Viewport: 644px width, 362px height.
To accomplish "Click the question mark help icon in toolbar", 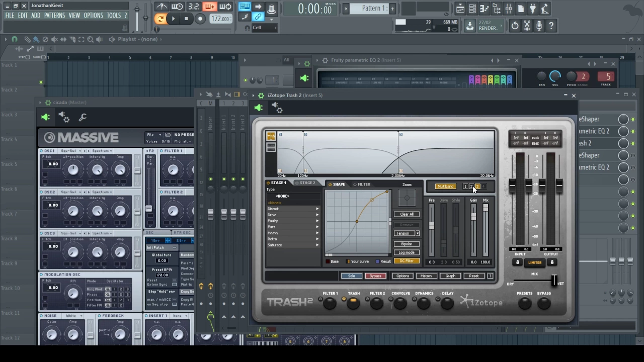I will pyautogui.click(x=551, y=26).
